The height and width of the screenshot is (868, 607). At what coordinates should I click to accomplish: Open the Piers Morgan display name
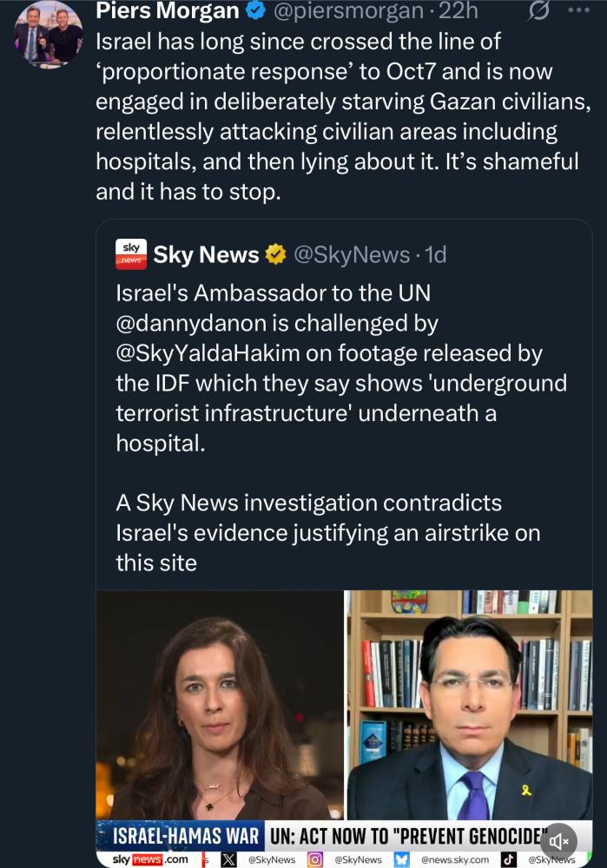click(168, 12)
